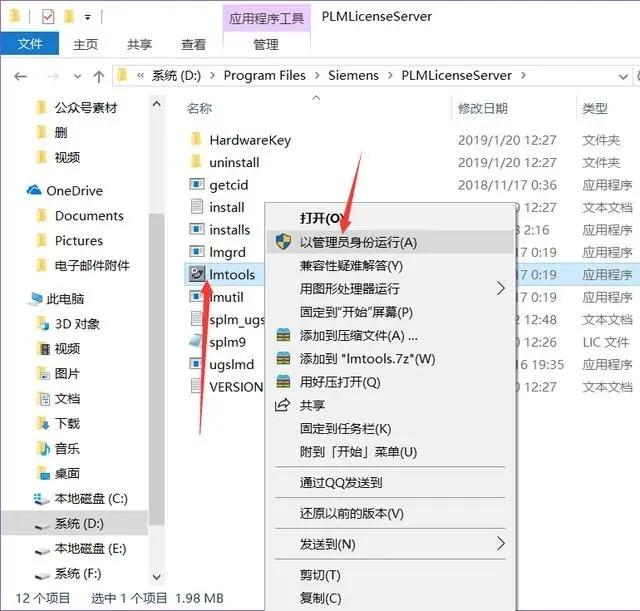
Task: Click the installs application icon
Action: [x=196, y=229]
